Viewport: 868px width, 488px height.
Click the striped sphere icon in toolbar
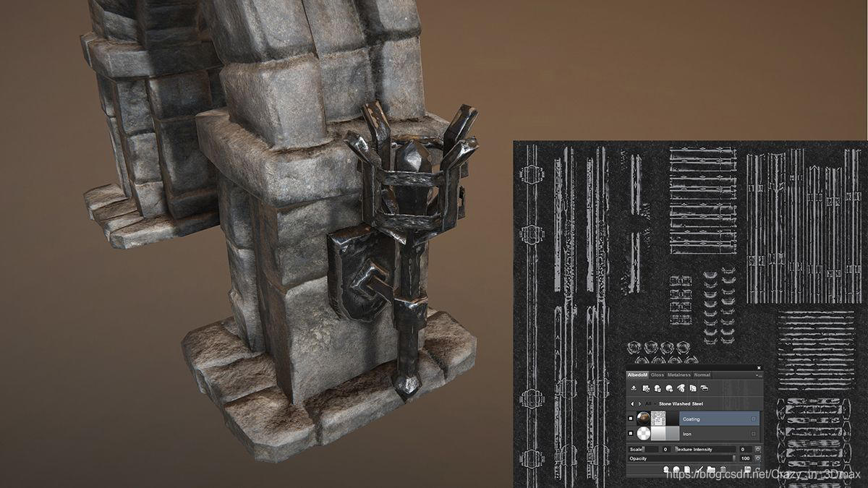(681, 388)
